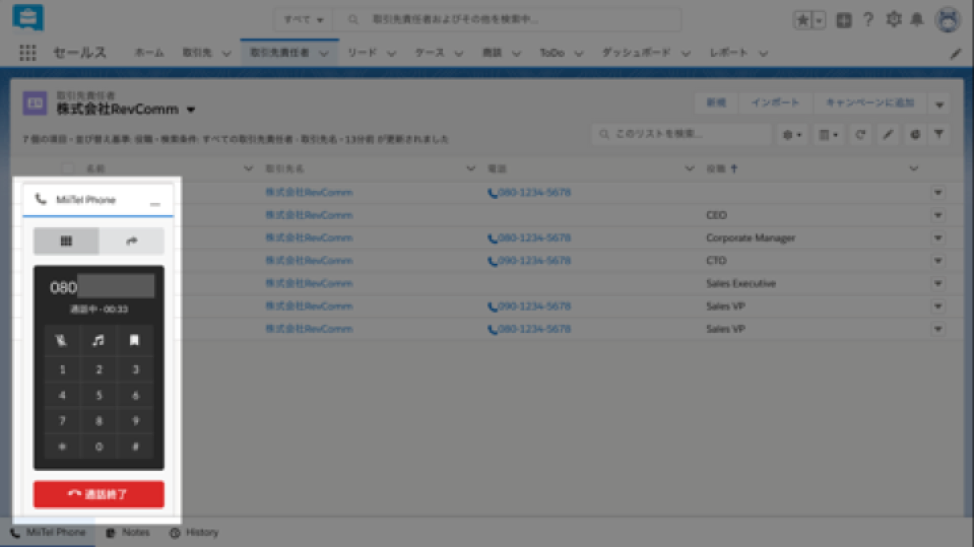Select all rows checkbox in table header
Screen dimensions: 974x547
[68, 168]
